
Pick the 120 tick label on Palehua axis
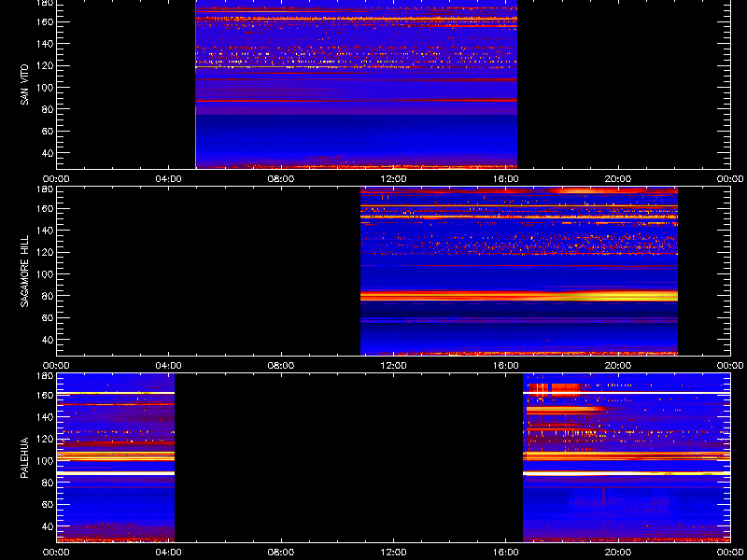[45, 439]
